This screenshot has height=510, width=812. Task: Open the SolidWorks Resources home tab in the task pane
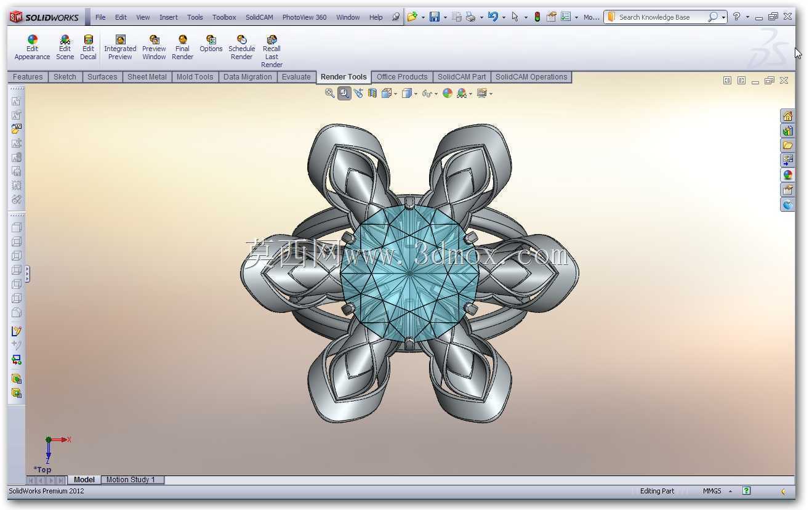[787, 116]
